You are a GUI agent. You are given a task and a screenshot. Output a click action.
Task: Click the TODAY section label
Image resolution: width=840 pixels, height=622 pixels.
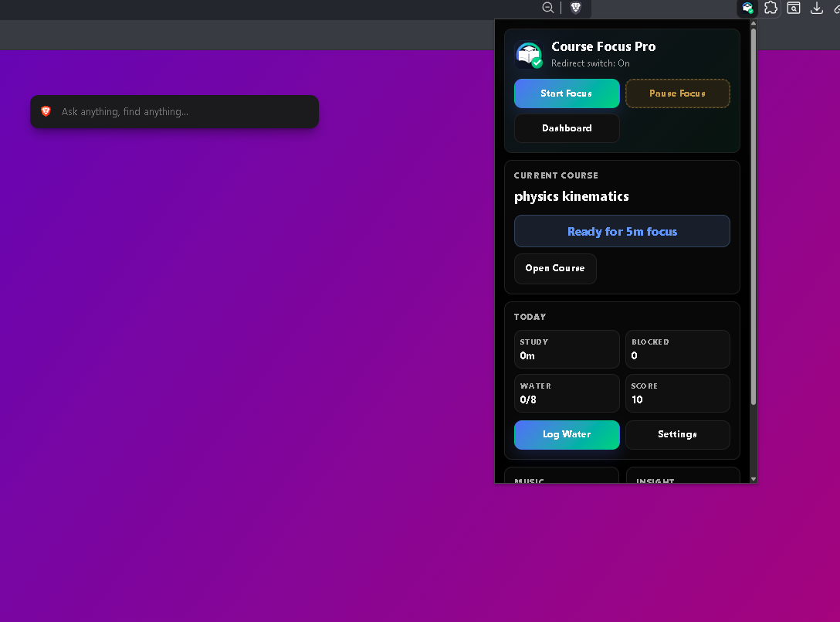tap(530, 317)
